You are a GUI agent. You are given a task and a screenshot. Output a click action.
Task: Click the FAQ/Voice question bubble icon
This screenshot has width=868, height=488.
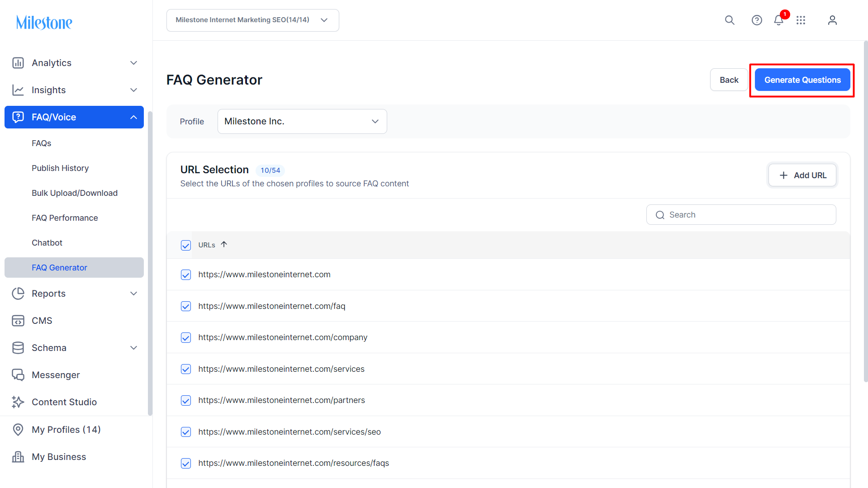point(18,117)
